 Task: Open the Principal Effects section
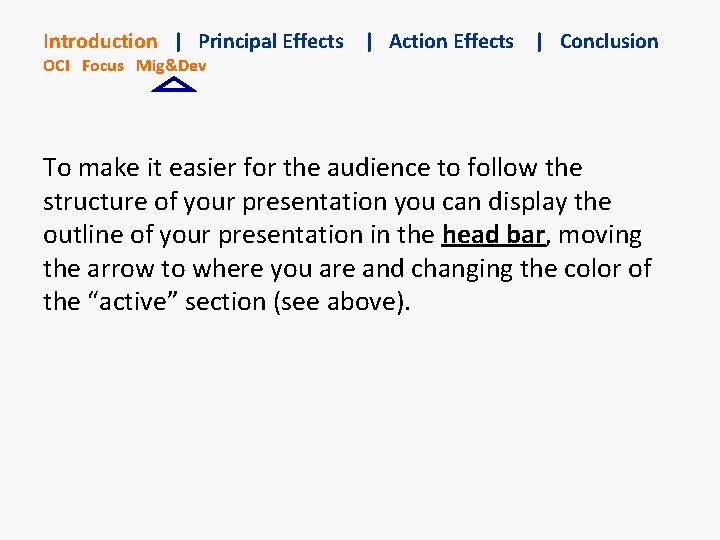pyautogui.click(x=271, y=41)
